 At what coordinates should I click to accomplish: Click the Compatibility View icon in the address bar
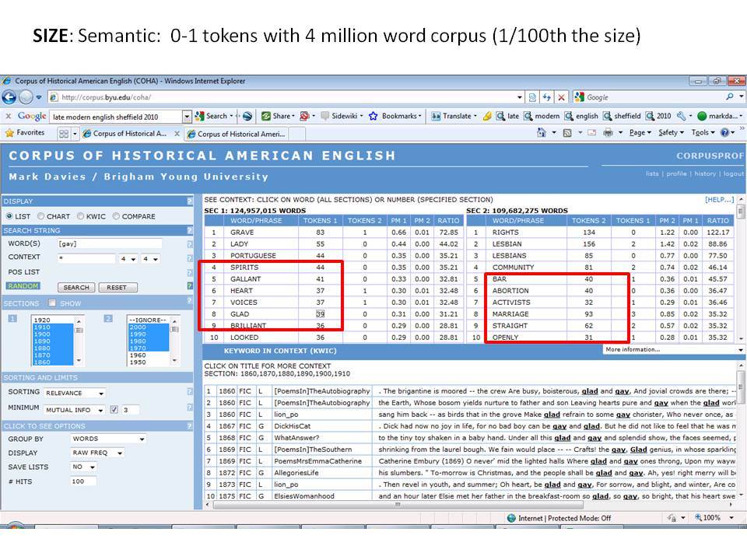click(532, 97)
